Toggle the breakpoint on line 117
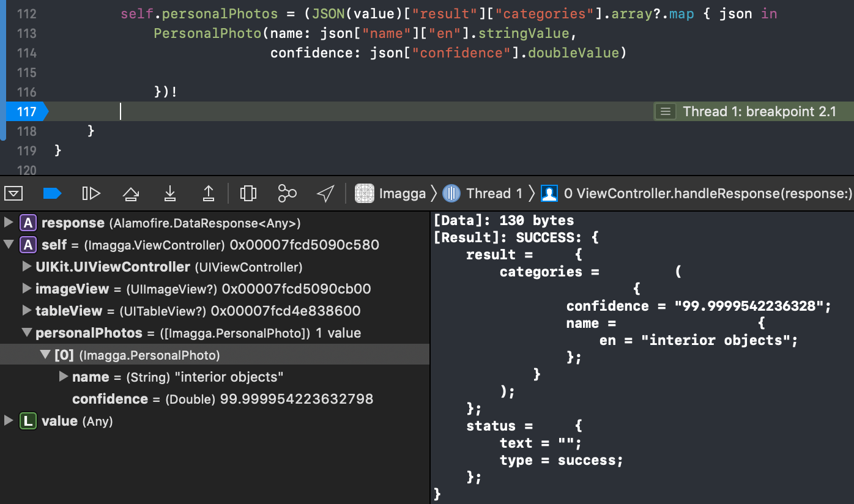 [x=26, y=111]
